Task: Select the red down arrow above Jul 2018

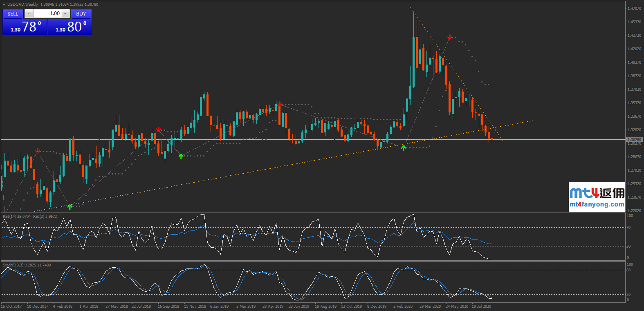Action: [x=159, y=130]
